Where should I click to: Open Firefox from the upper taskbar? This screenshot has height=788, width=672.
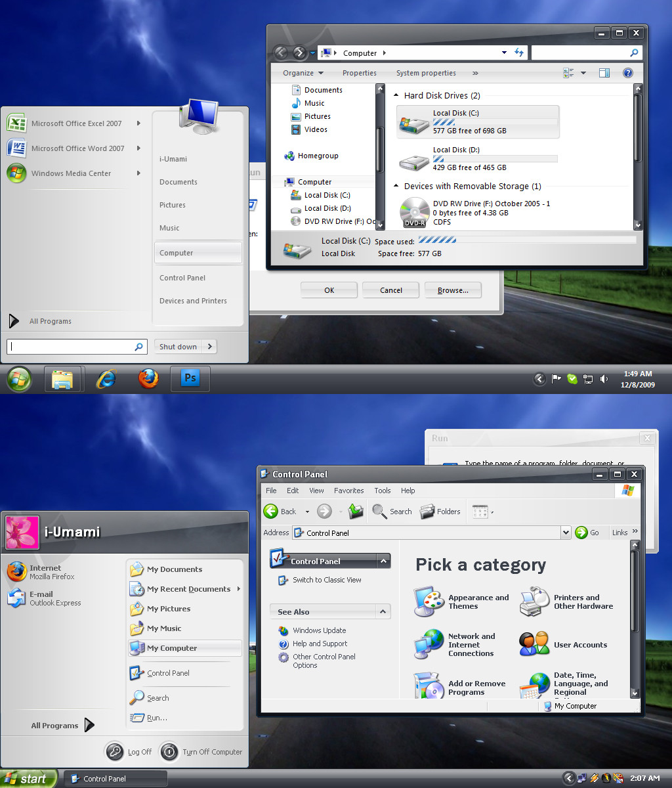[x=148, y=379]
